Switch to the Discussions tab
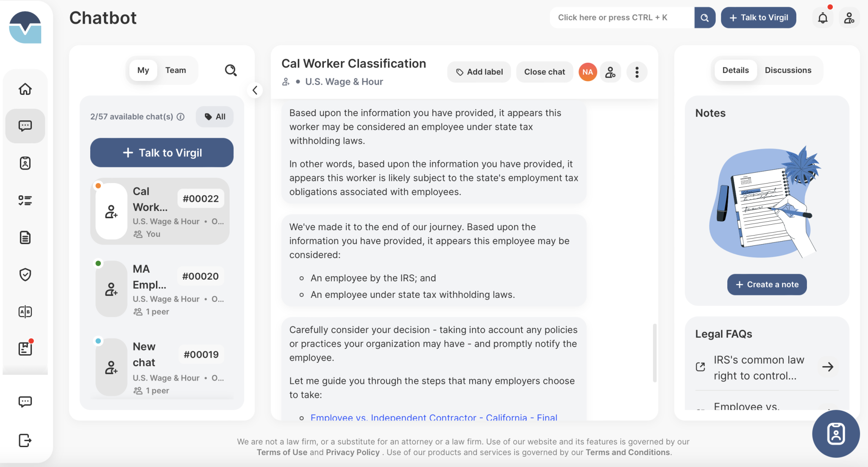The width and height of the screenshot is (868, 467). pos(788,70)
